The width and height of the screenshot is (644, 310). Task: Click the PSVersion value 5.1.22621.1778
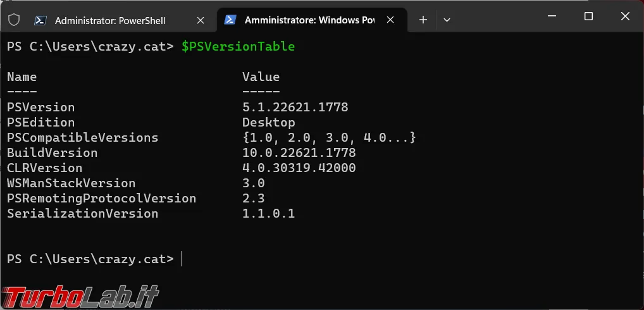click(x=295, y=107)
